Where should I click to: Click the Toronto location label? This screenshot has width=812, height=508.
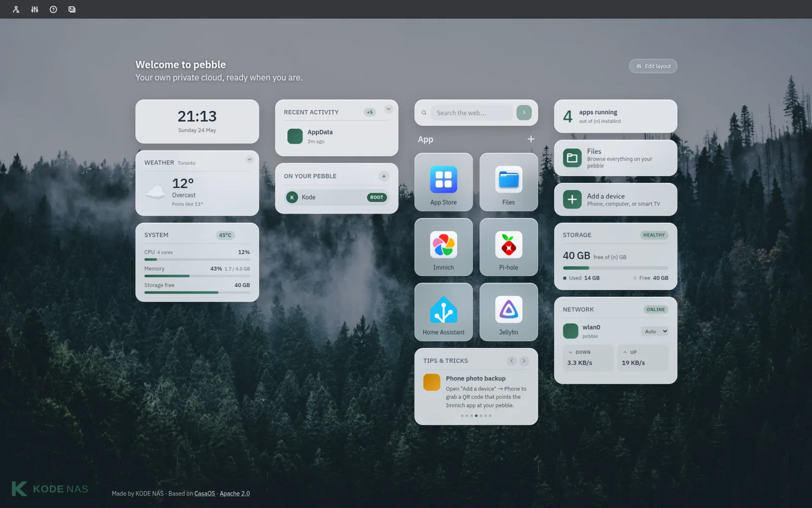pos(186,163)
